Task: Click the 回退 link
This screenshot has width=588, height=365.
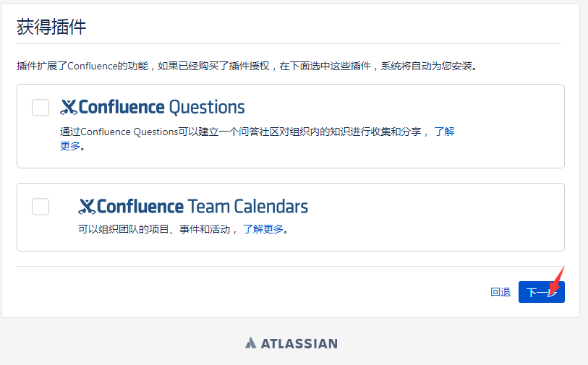Action: [500, 292]
